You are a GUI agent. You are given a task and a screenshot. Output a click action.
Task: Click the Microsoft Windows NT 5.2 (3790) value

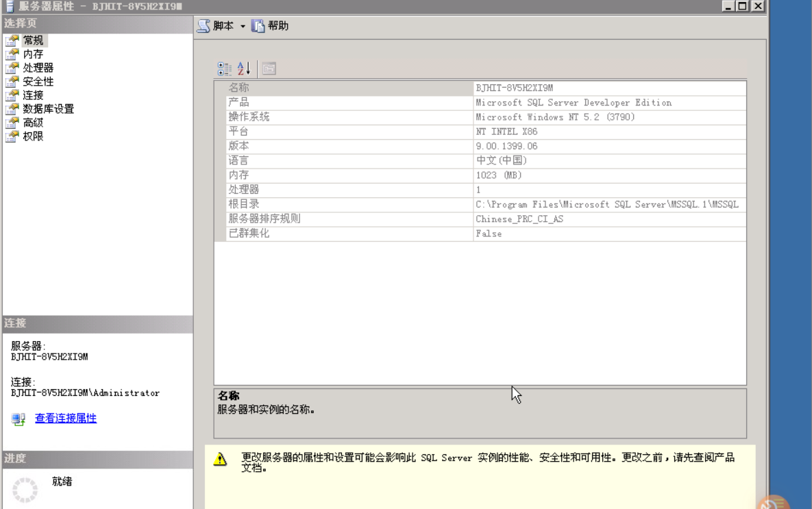[x=555, y=117]
